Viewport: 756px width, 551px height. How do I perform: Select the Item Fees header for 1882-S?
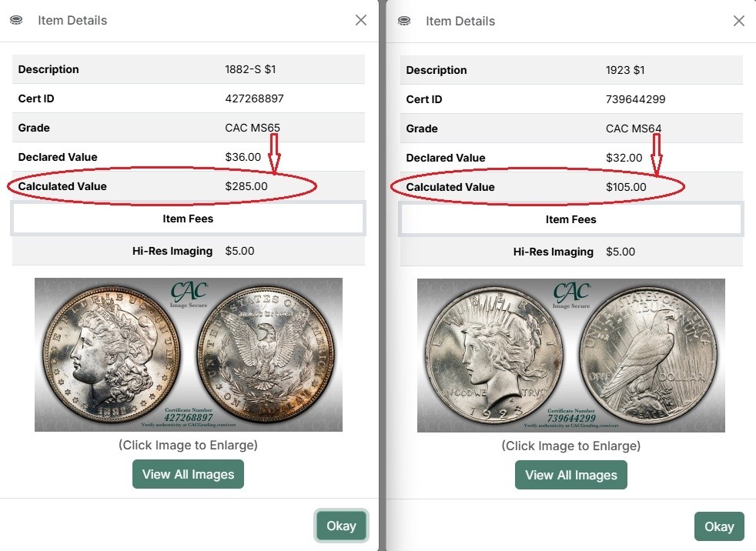pyautogui.click(x=188, y=219)
